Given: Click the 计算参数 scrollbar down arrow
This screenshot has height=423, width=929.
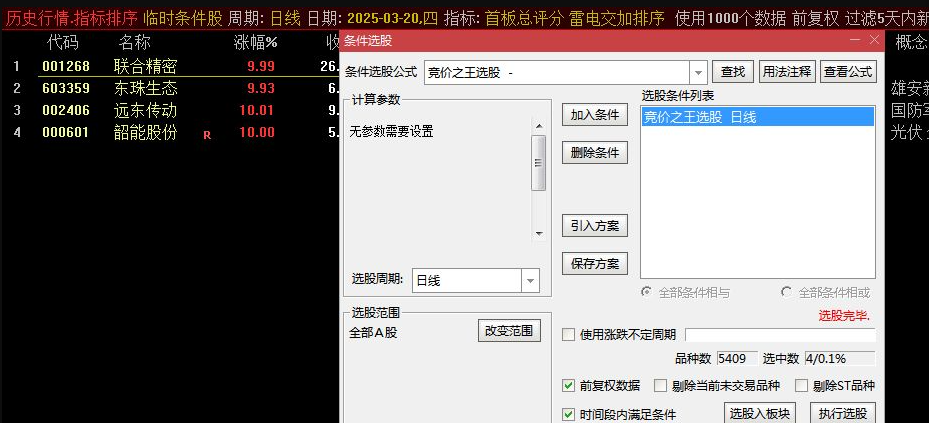Looking at the screenshot, I should [539, 233].
